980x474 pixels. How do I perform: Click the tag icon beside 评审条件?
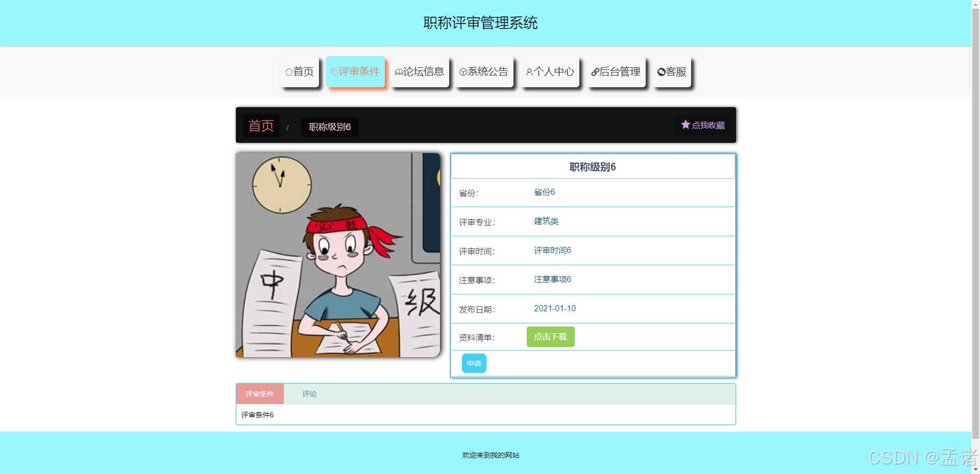click(334, 72)
